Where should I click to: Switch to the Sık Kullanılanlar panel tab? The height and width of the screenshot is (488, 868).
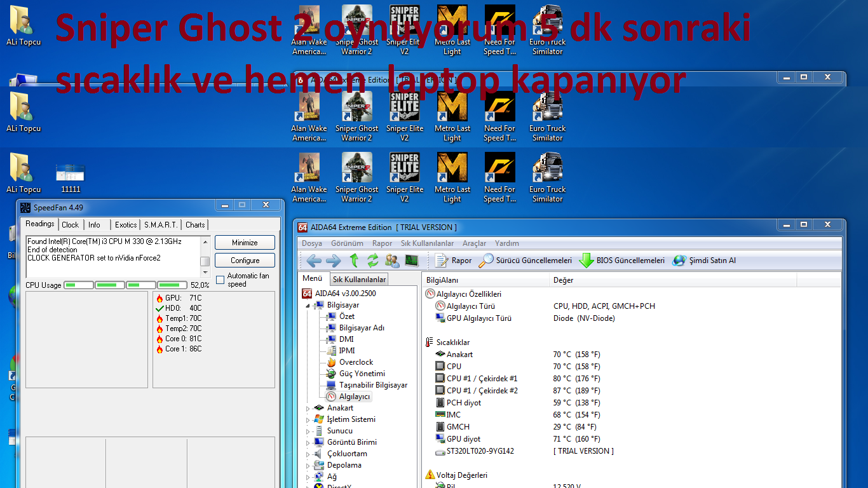(360, 280)
